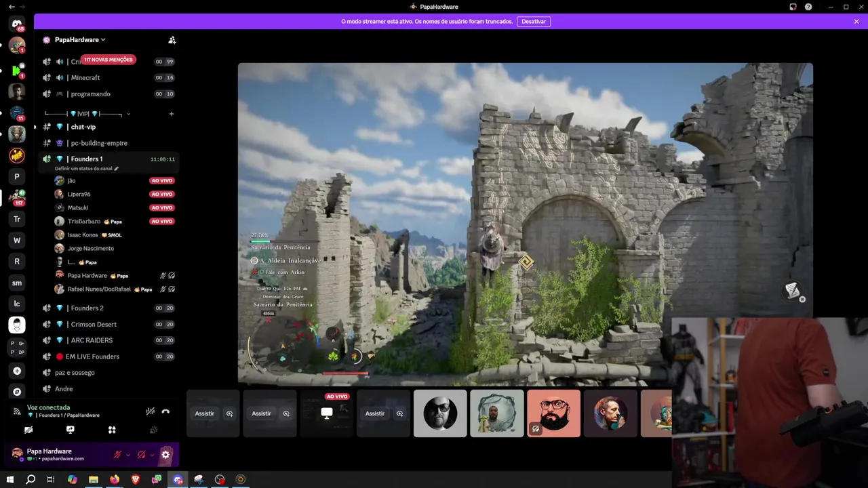Click the 117 novas menções badge
The width and height of the screenshot is (868, 488).
pyautogui.click(x=108, y=60)
